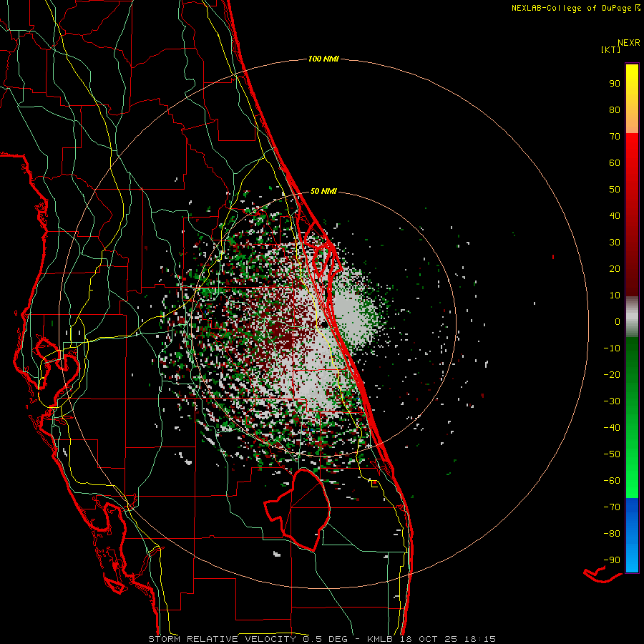Click the -60 knot value on scale

(612, 481)
